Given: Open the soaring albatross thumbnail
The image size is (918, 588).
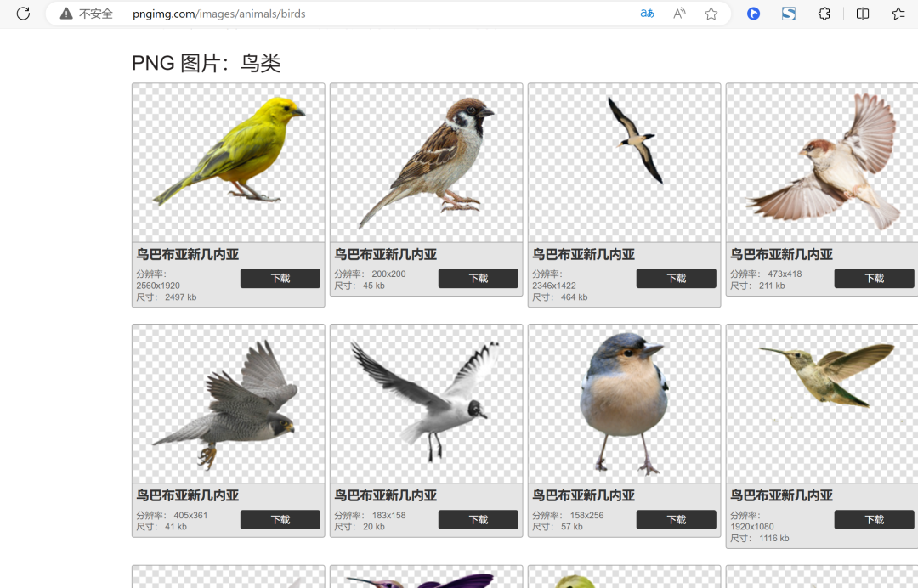Looking at the screenshot, I should (624, 162).
